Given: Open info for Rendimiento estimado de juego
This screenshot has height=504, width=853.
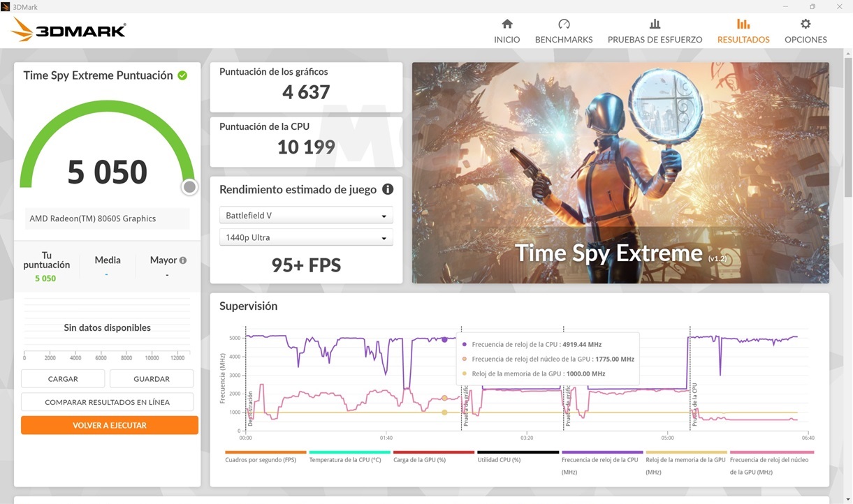Looking at the screenshot, I should [388, 189].
